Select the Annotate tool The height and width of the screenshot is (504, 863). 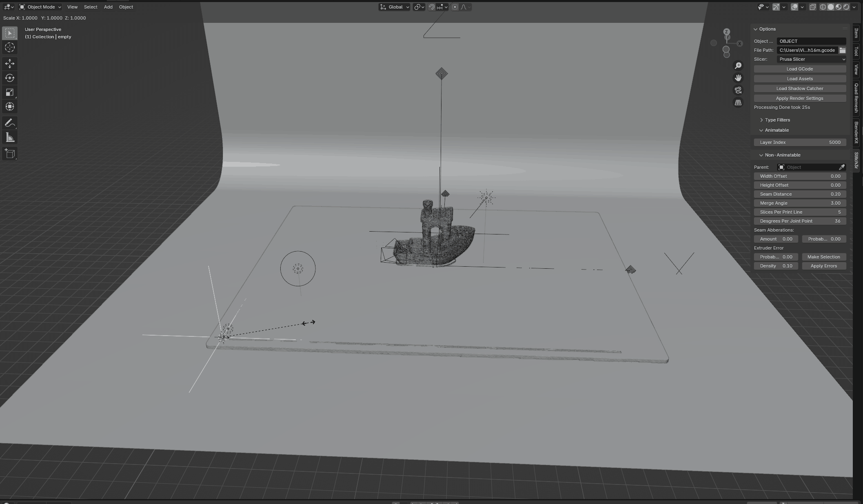9,123
